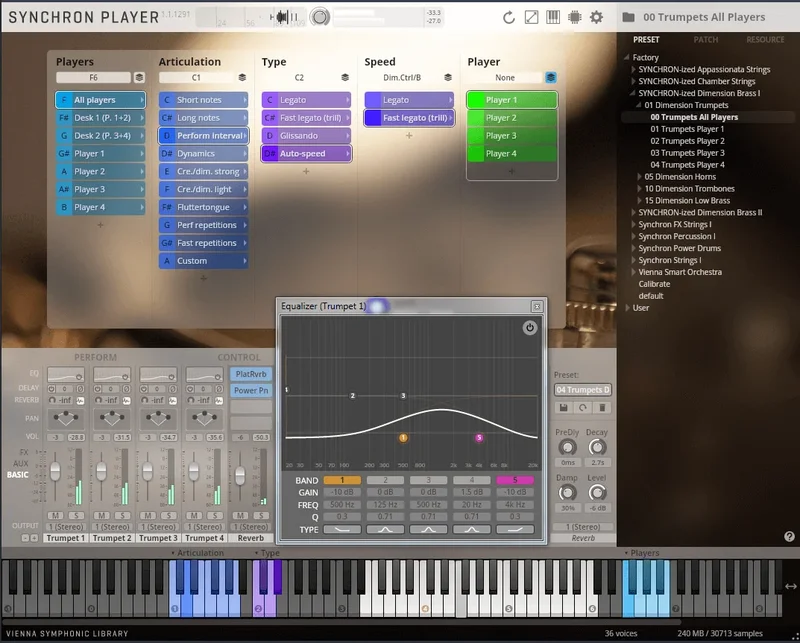
Task: Click the Trumpet 2 volume fader
Action: click(x=101, y=471)
